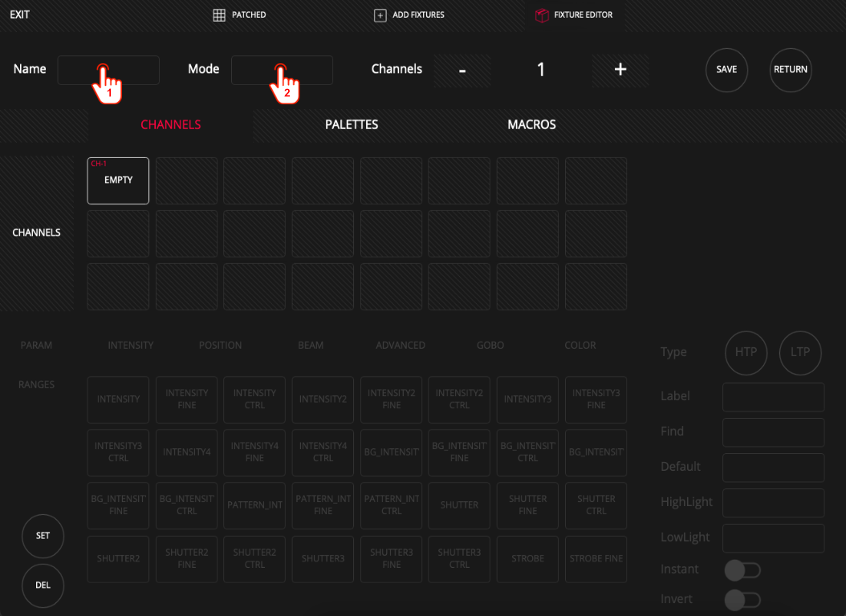Screen dimensions: 846x616
Task: Switch to the red CHANNELS tab
Action: coord(170,124)
